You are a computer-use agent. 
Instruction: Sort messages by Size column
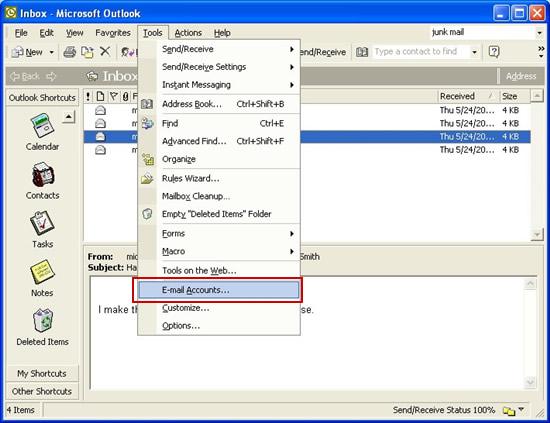pos(514,96)
